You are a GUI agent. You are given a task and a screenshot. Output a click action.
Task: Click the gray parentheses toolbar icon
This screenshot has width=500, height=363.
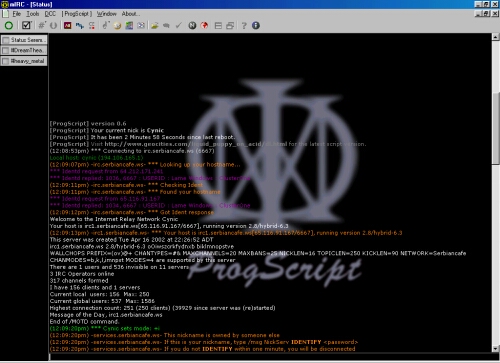point(53,25)
